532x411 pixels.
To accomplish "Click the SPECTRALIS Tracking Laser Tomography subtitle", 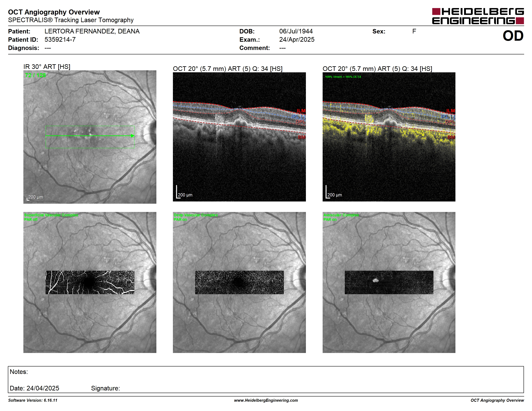I will pos(71,20).
